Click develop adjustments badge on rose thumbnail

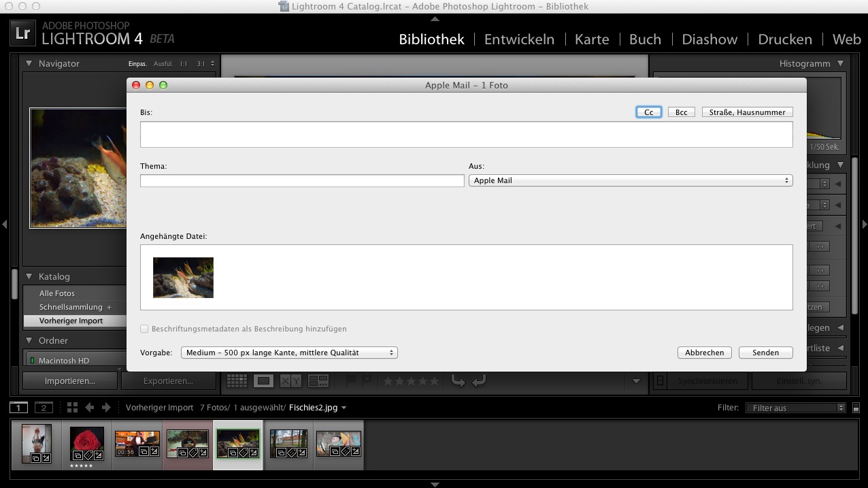tap(99, 455)
